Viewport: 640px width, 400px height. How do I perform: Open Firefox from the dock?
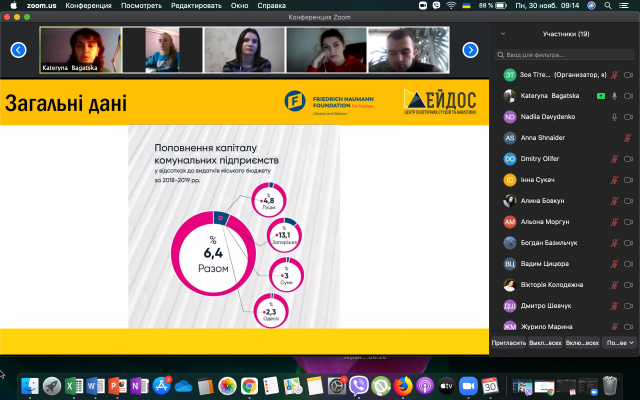[403, 386]
